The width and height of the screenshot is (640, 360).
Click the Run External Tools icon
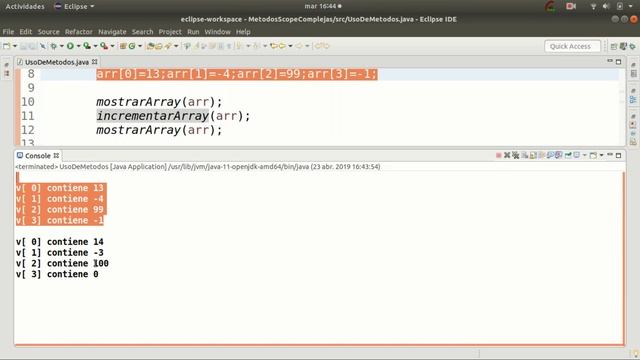pyautogui.click(x=104, y=46)
